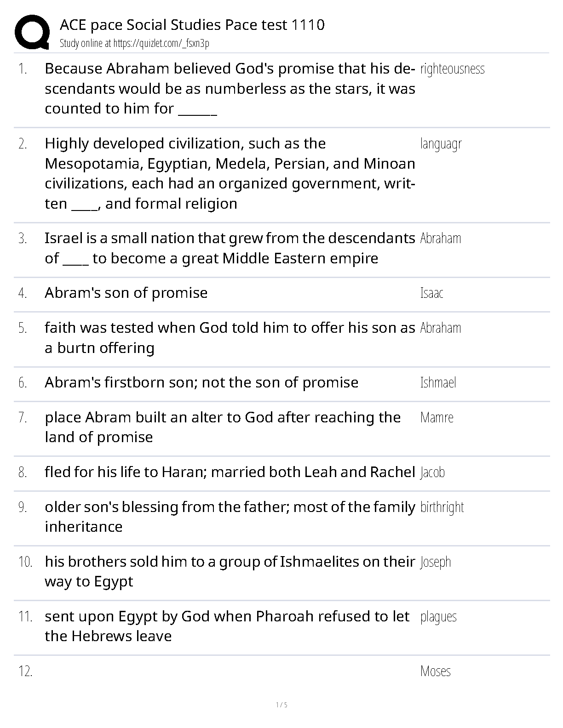Click the question 'Abram's son of promise'
563x728 pixels.
tap(126, 293)
